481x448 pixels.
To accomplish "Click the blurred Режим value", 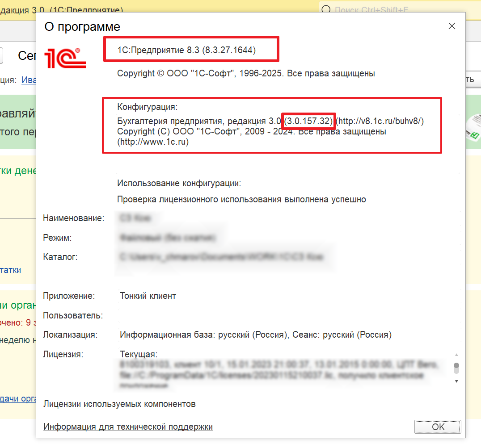I will click(x=168, y=238).
